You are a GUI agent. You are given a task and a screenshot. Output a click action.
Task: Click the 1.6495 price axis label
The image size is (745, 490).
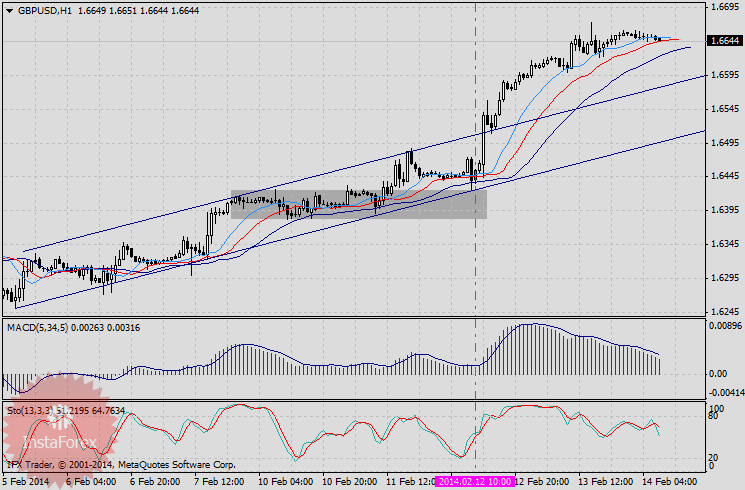pyautogui.click(x=722, y=142)
